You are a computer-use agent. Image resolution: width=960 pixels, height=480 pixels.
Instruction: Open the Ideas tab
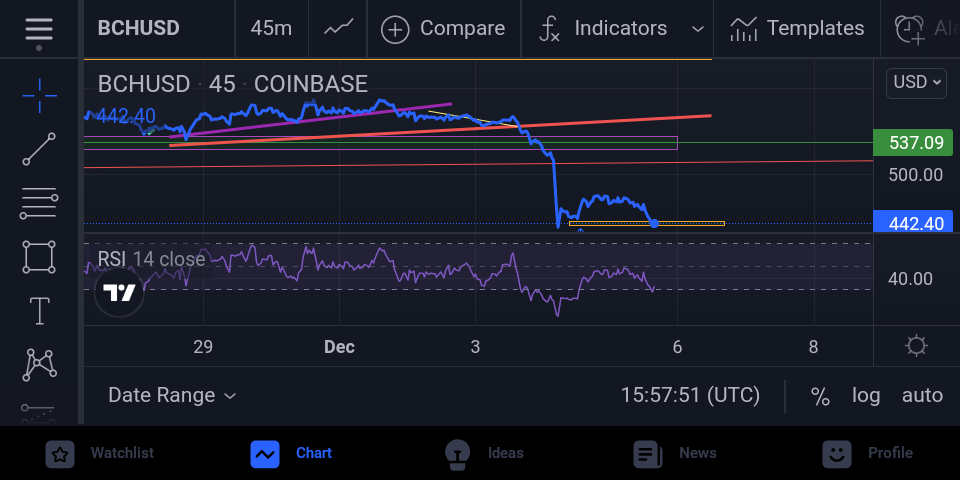coord(484,454)
